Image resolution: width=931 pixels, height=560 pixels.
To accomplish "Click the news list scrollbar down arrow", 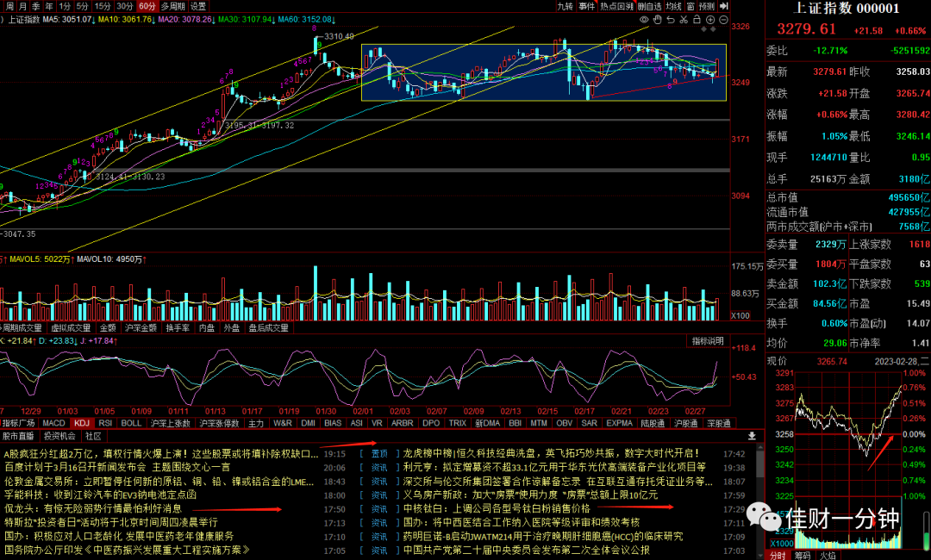I will [x=760, y=555].
